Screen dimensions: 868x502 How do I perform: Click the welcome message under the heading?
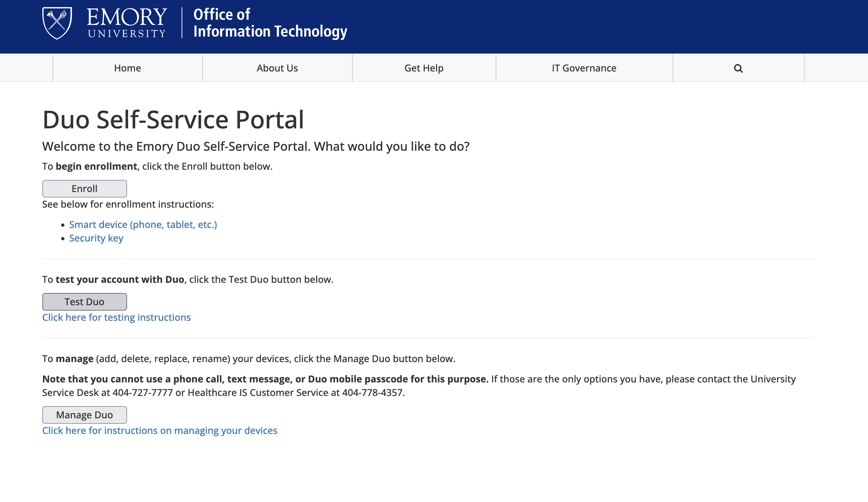pyautogui.click(x=256, y=146)
